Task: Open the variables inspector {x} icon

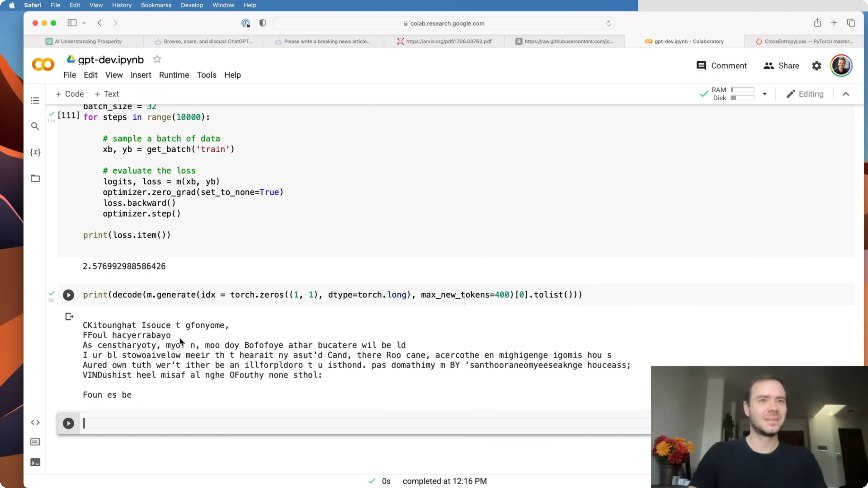Action: 35,152
